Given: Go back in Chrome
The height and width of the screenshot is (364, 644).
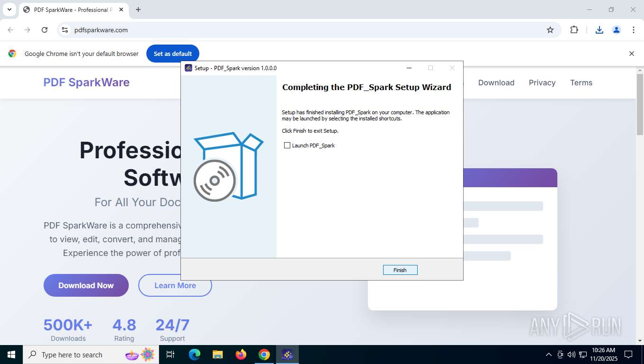Looking at the screenshot, I should [10, 30].
